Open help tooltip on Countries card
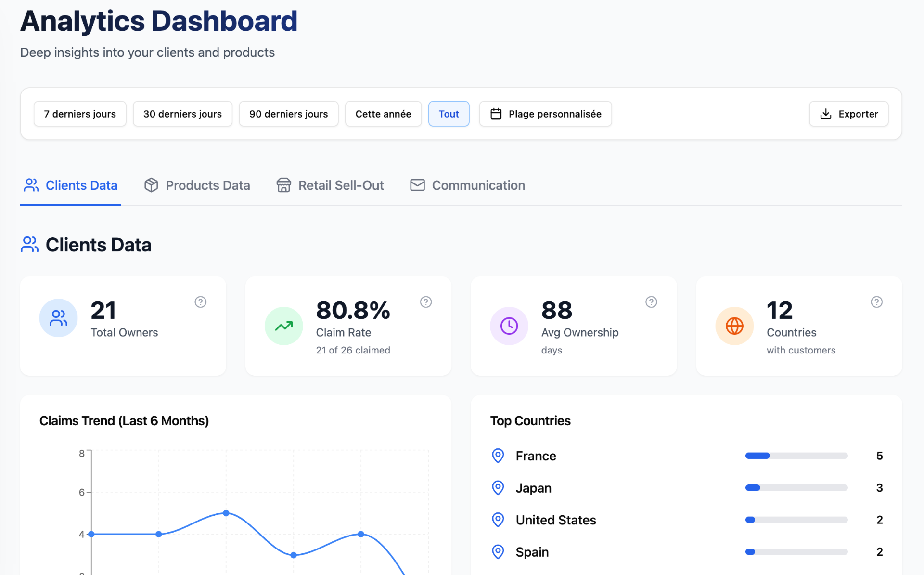Screen dimensions: 924x575 click(x=876, y=302)
